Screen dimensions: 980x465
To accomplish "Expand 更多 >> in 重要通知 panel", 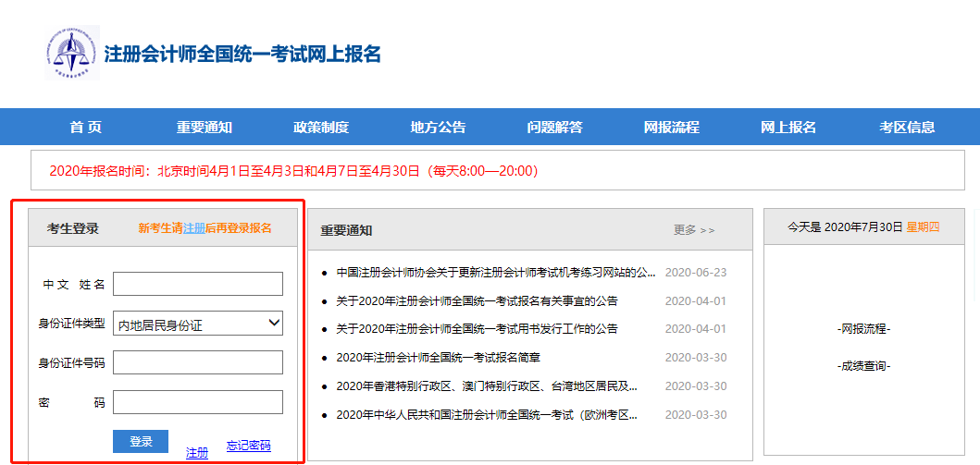I will click(x=694, y=230).
